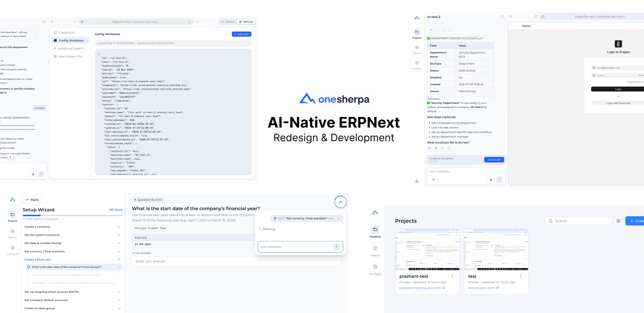Click thumbs-up icon under chat reply
Viewport: 644px width, 313px height.
tap(442, 148)
